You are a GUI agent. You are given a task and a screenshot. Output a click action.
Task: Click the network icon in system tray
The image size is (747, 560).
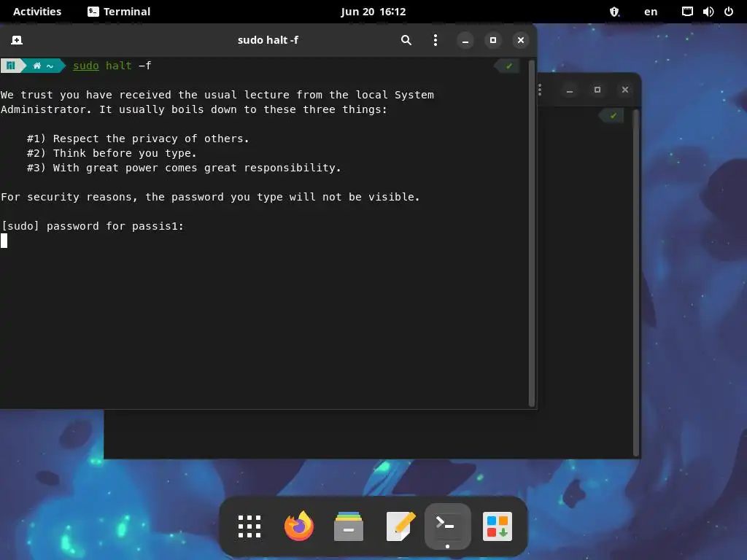point(687,12)
